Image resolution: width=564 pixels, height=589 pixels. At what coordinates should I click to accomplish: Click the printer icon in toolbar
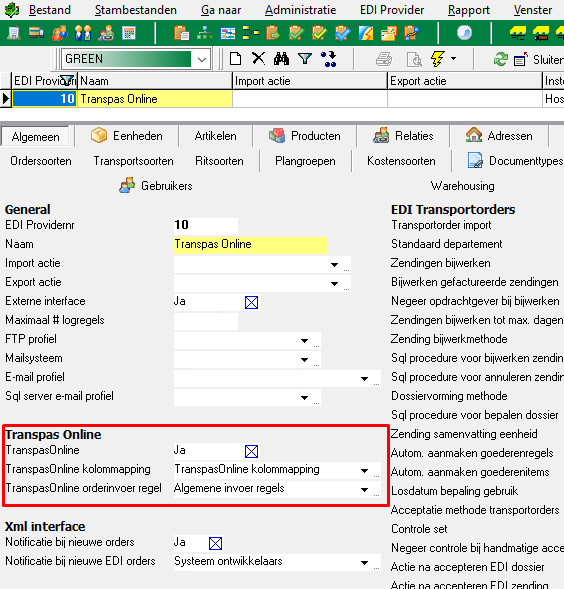tap(384, 59)
